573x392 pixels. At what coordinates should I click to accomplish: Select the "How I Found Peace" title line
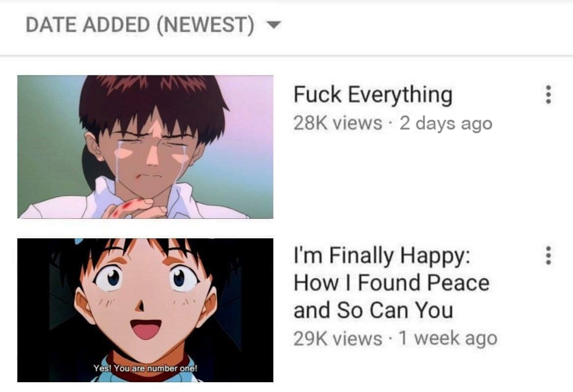391,283
